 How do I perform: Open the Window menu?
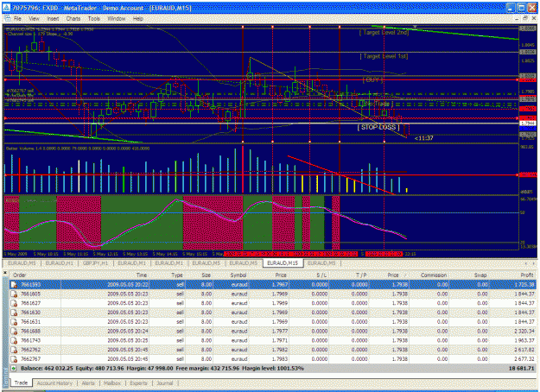(x=117, y=19)
